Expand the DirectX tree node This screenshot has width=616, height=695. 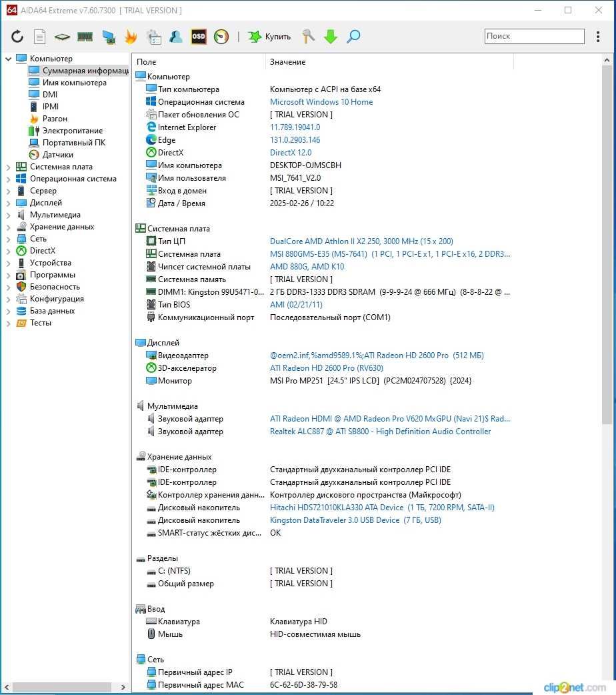(x=9, y=251)
